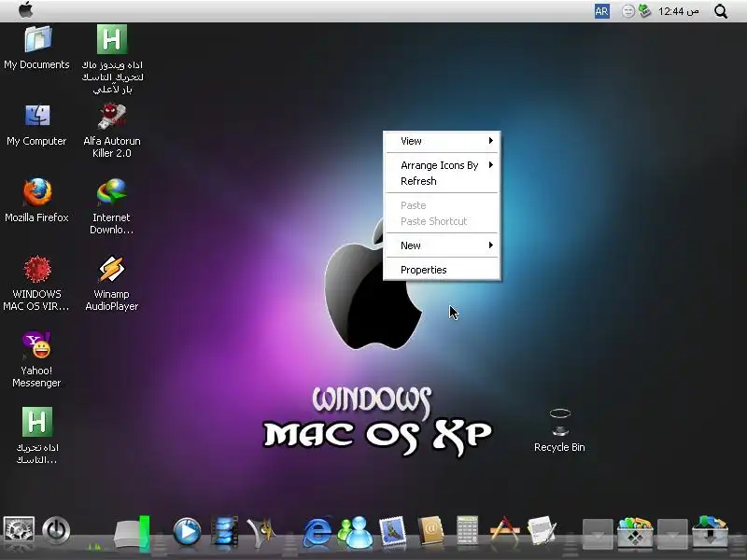Select the Yahoo! Messenger icon
This screenshot has width=747, height=560.
coord(36,360)
